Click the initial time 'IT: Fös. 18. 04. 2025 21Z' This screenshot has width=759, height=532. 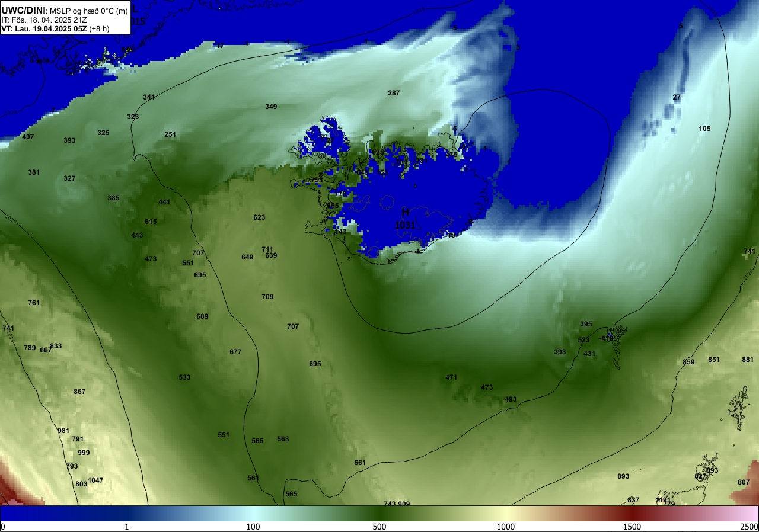pyautogui.click(x=44, y=20)
